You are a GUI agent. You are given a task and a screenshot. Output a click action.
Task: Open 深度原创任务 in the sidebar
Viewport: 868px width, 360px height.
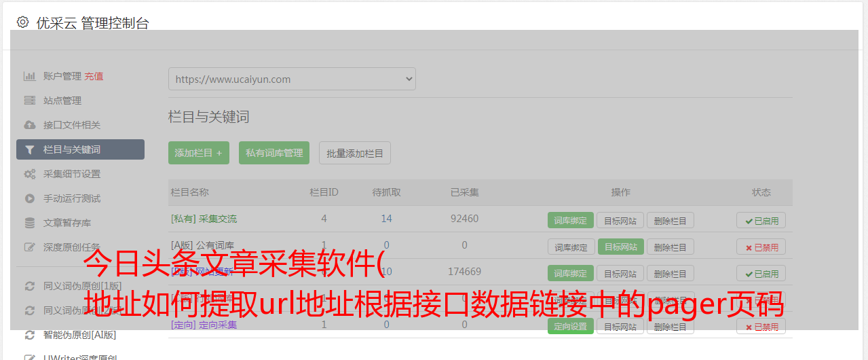click(x=72, y=247)
